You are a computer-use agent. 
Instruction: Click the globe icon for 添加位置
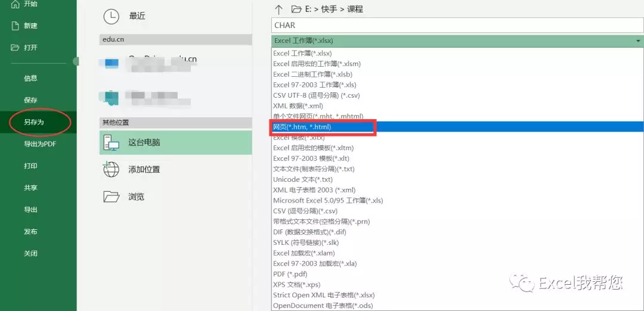tap(112, 169)
